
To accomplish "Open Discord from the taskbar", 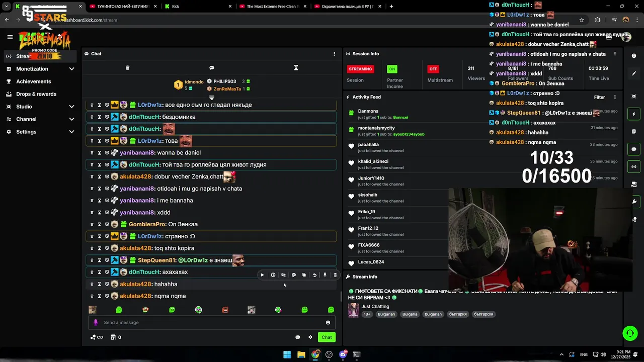I will pyautogui.click(x=343, y=354).
